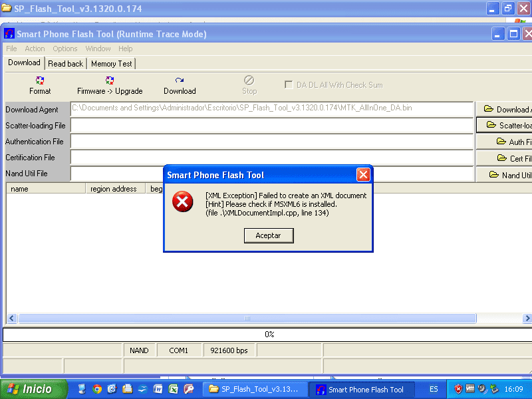Viewport: 532px width, 399px height.
Task: Click the Nand Util browse button
Action: tap(504, 175)
